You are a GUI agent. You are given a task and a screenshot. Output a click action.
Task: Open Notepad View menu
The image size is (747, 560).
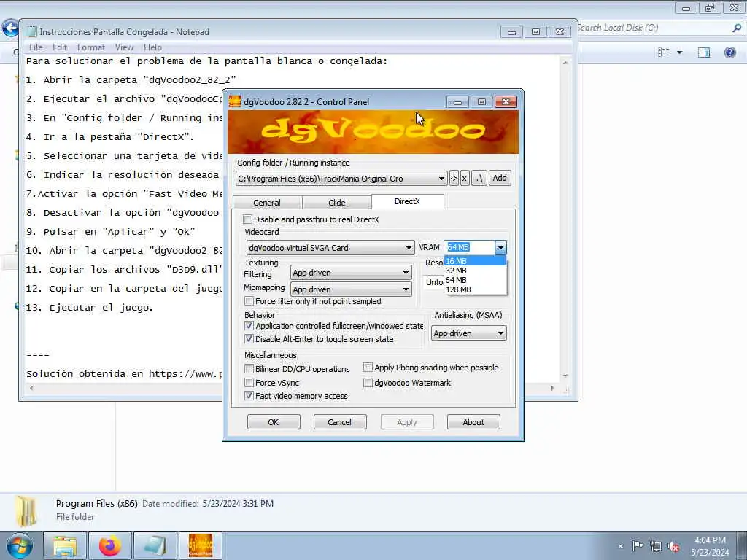click(124, 47)
